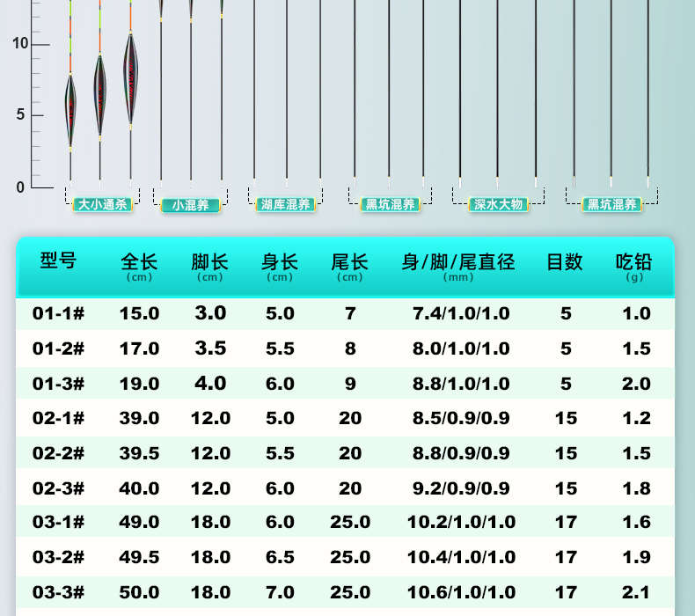Click total length value 40.0
The width and height of the screenshot is (695, 616).
pyautogui.click(x=139, y=488)
